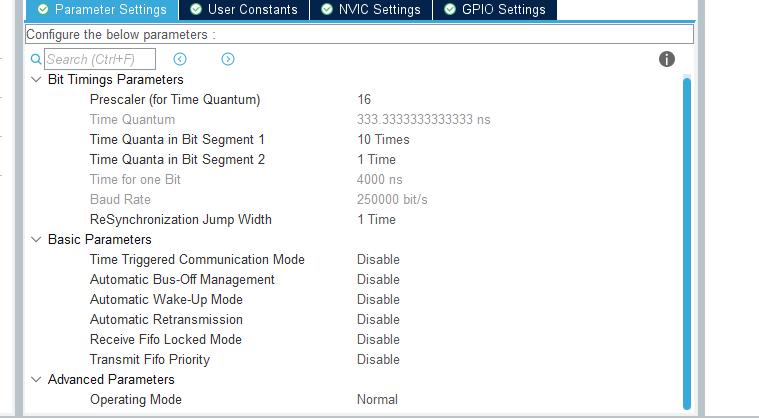759x419 pixels.
Task: Select the User Constants tab
Action: click(252, 10)
